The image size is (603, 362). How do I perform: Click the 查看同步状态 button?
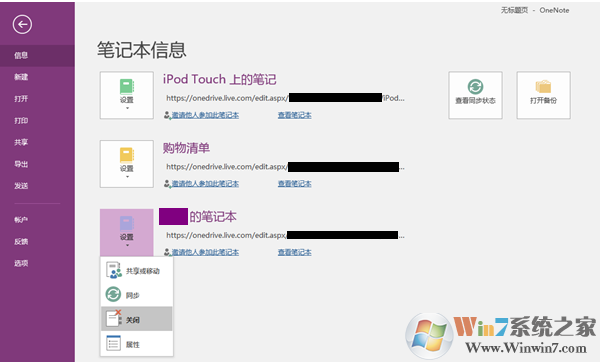pyautogui.click(x=475, y=95)
